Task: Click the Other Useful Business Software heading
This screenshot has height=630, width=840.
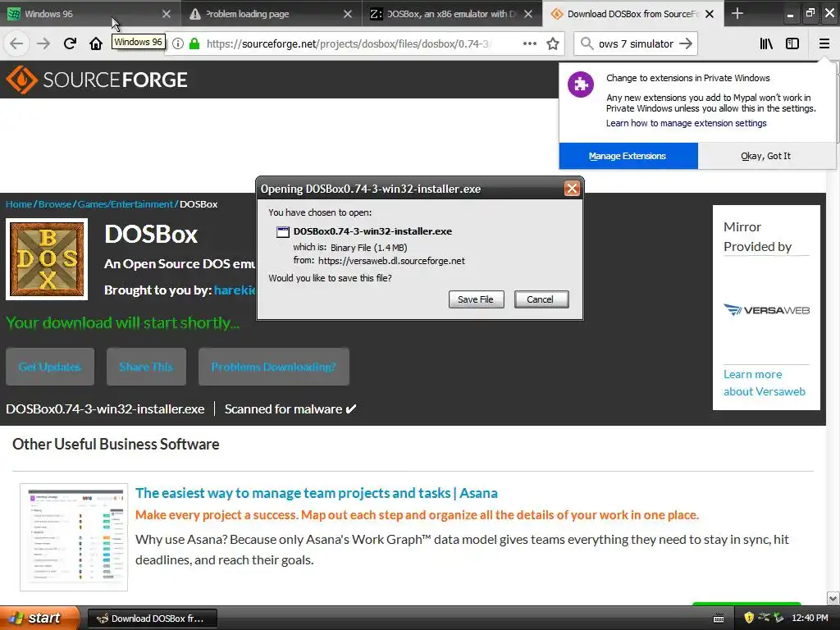Action: (116, 444)
